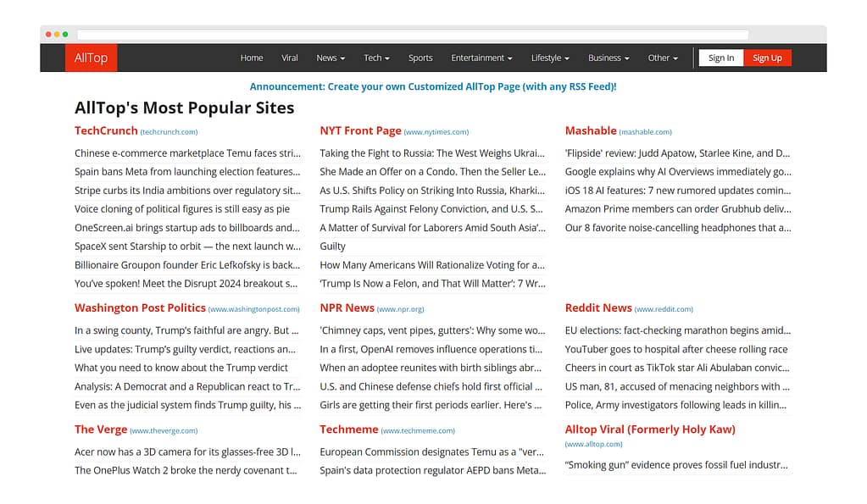The image size is (867, 504).
Task: Open the News dropdown menu
Action: (x=329, y=58)
